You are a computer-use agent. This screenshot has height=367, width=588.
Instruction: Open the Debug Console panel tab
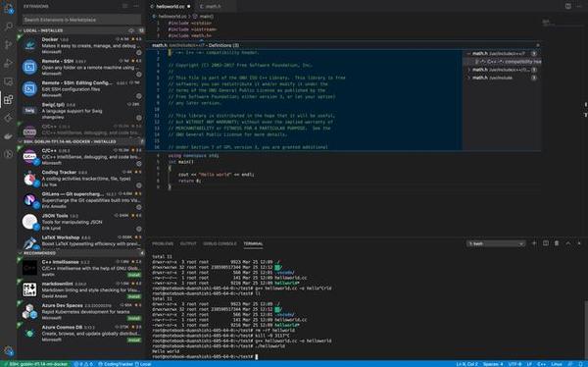tap(220, 243)
